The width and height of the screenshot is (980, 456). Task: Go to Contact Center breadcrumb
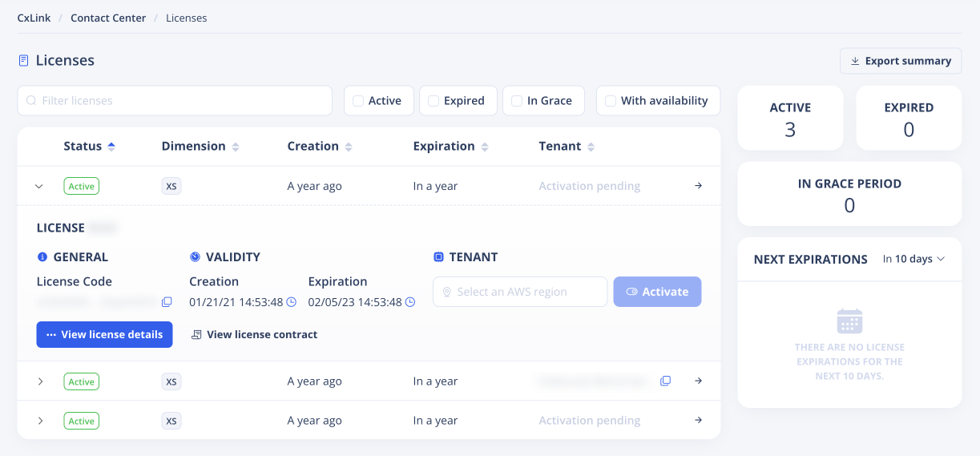pos(108,18)
